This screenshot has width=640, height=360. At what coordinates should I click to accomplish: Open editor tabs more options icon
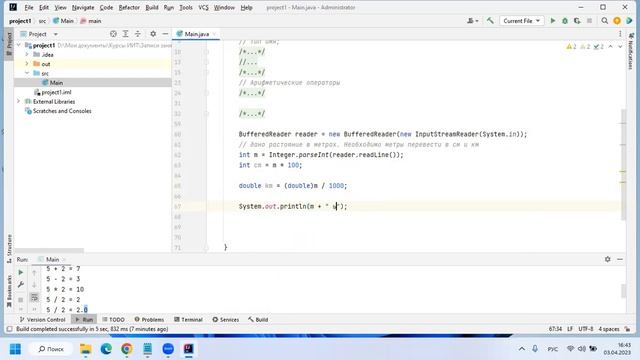pyautogui.click(x=620, y=34)
